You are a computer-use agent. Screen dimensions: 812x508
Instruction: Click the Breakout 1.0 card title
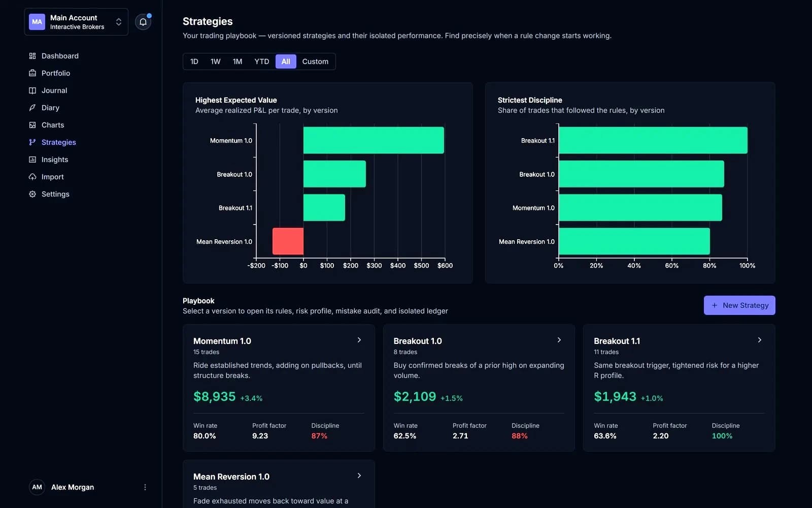click(418, 341)
